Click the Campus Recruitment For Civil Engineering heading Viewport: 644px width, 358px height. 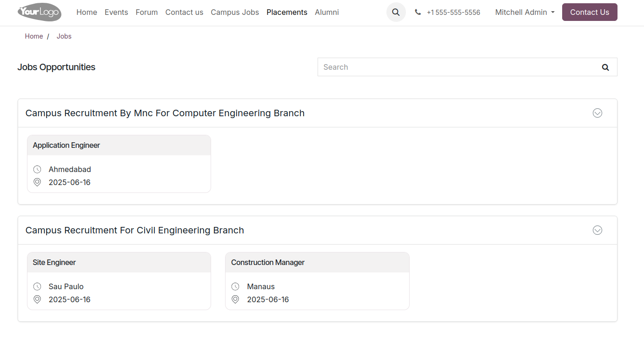[135, 230]
